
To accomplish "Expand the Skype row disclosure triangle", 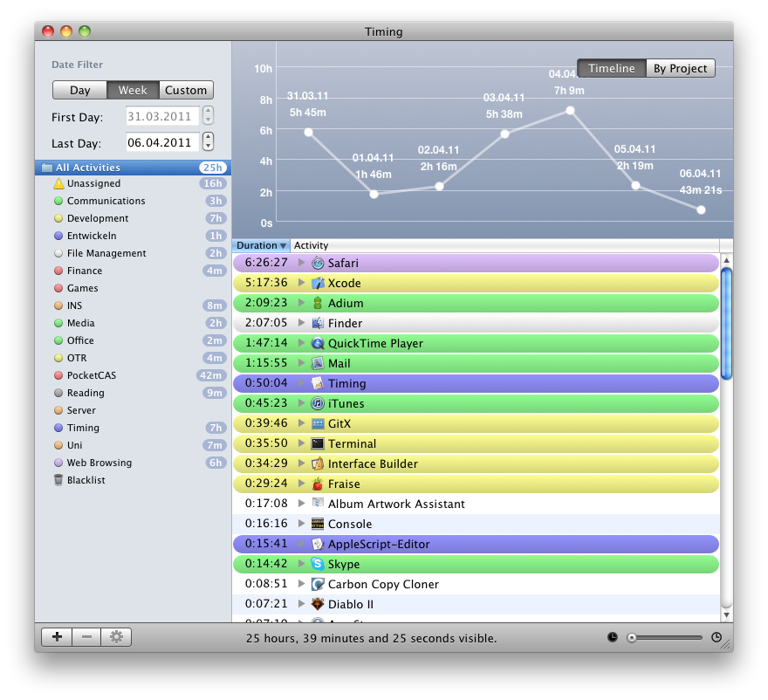I will 302,564.
